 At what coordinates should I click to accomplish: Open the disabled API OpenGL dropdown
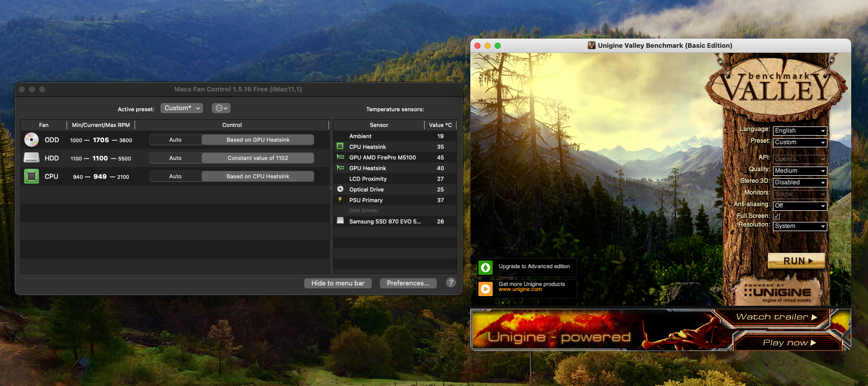pos(800,159)
